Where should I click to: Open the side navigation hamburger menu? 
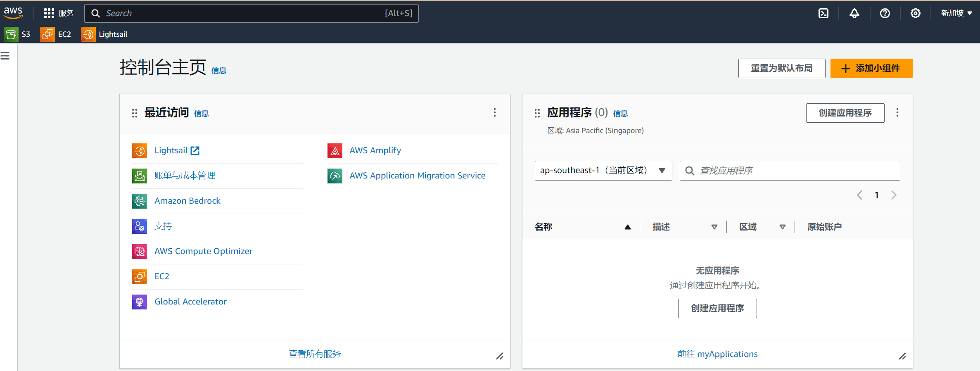5,56
